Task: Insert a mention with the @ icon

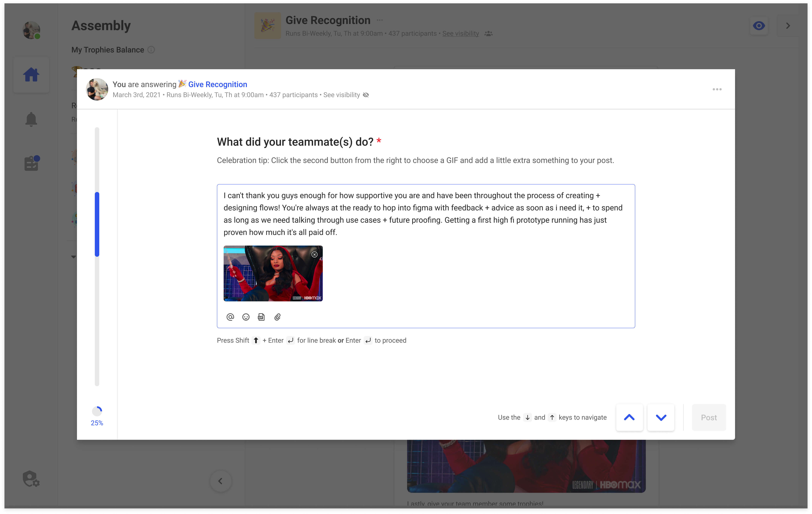Action: [x=230, y=317]
